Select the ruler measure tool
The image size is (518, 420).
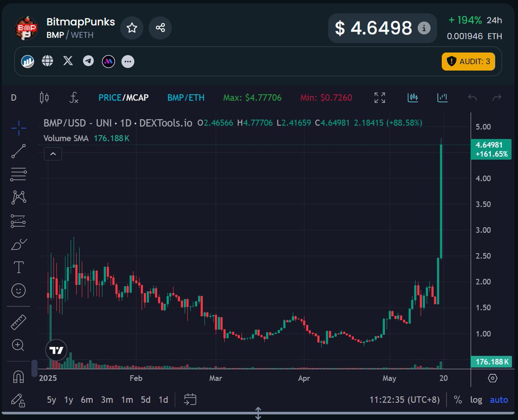[19, 322]
